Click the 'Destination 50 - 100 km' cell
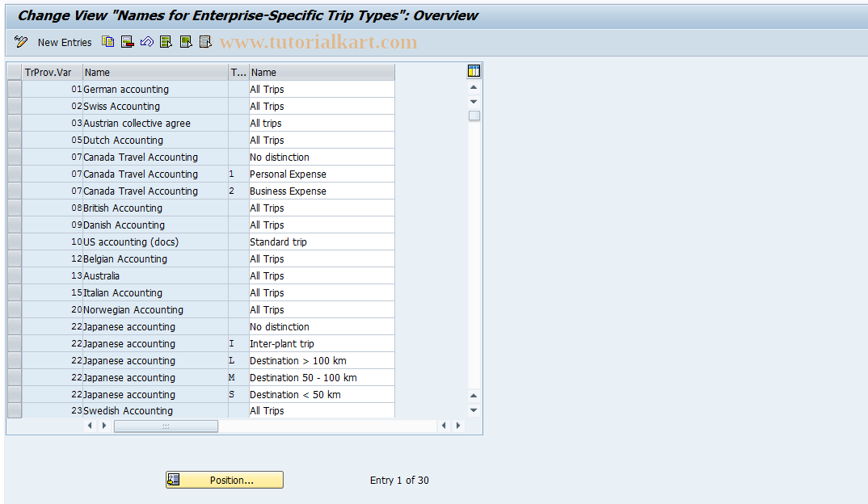 [322, 378]
